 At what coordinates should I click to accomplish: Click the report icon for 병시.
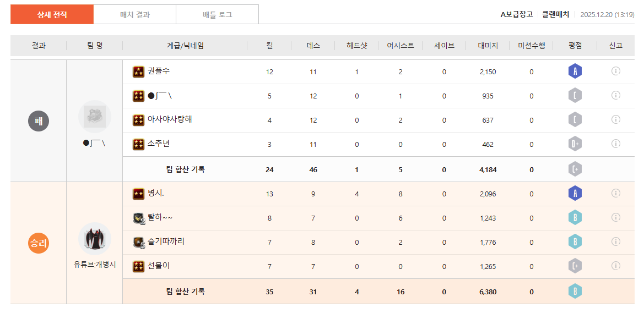point(616,193)
